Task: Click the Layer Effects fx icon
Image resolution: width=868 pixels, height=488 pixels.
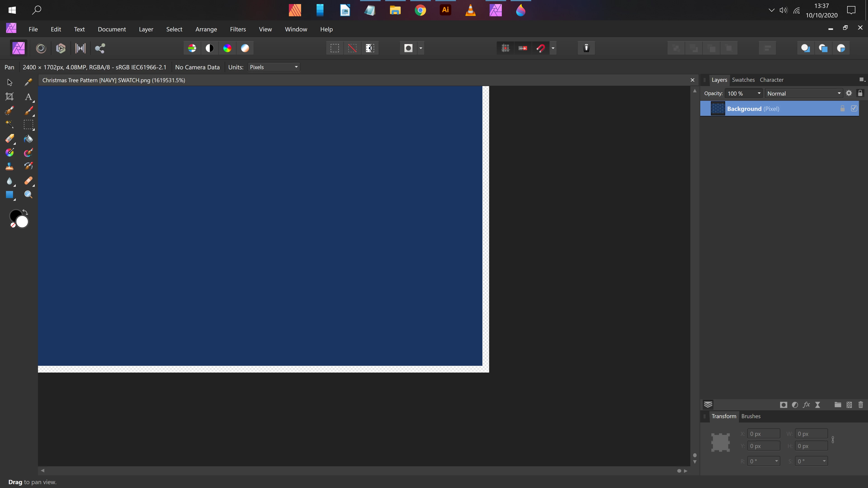Action: point(806,405)
